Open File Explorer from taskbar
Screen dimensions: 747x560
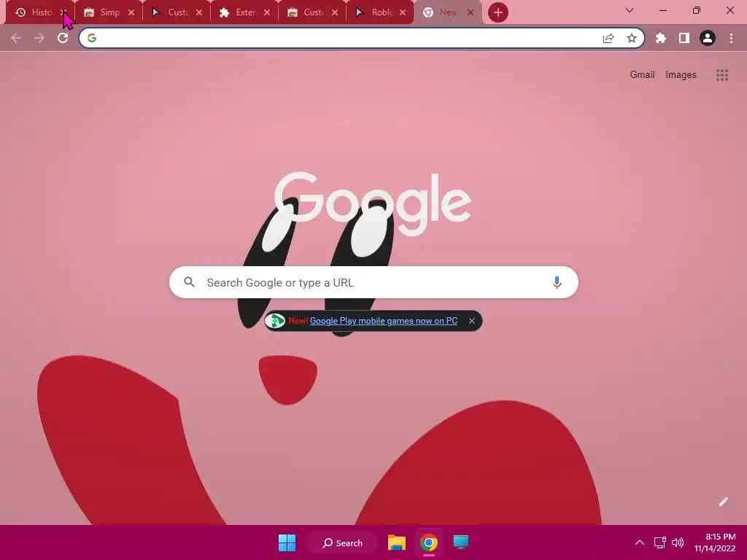tap(396, 542)
